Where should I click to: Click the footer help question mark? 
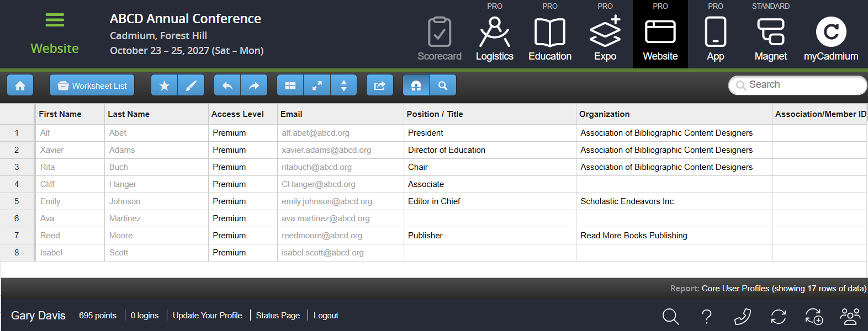click(707, 316)
